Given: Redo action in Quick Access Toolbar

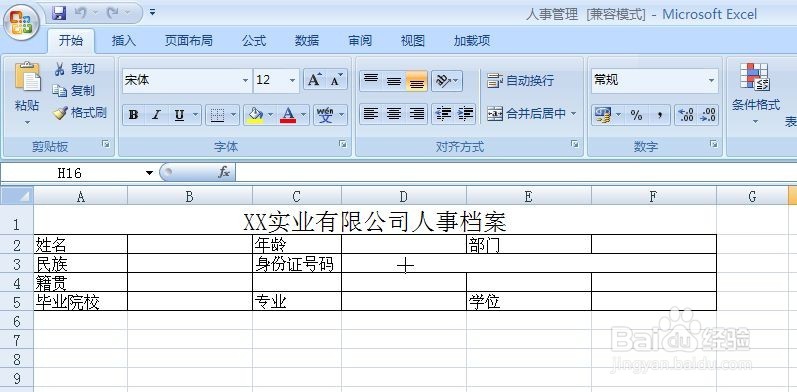Looking at the screenshot, I should [112, 12].
